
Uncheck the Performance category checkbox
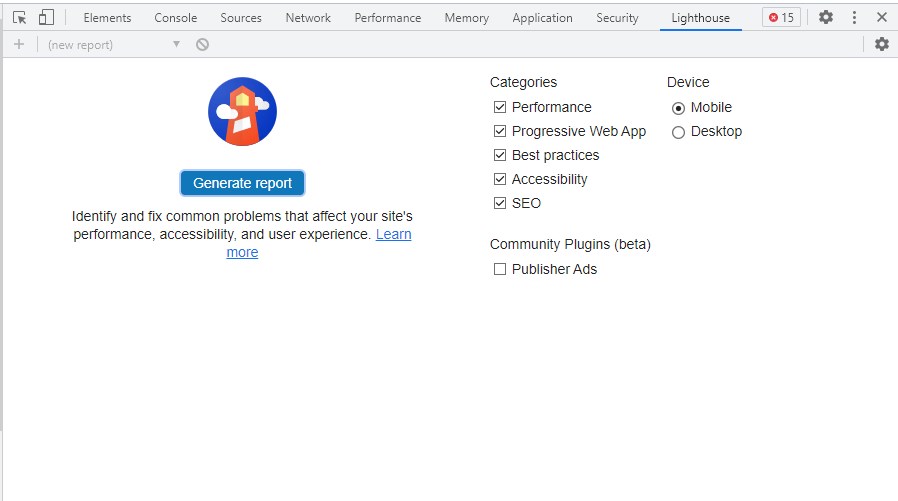(500, 107)
